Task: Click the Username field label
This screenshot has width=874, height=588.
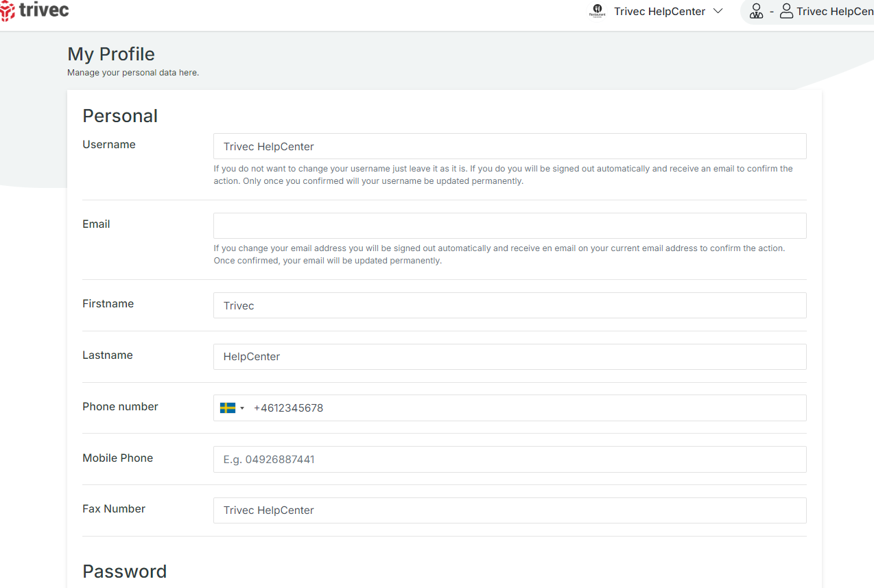Action: click(109, 145)
